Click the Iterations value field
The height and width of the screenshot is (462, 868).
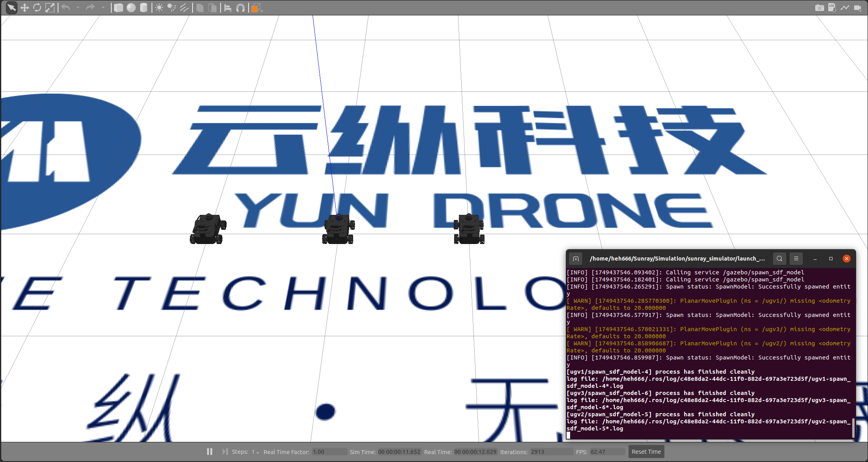pyautogui.click(x=551, y=452)
